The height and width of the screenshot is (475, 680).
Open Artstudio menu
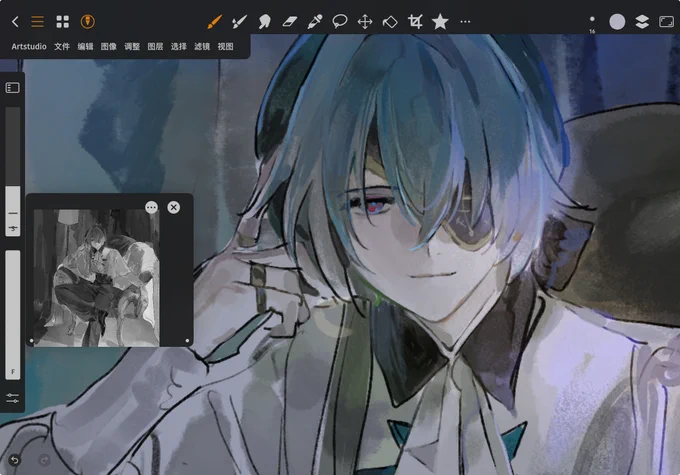(x=29, y=46)
